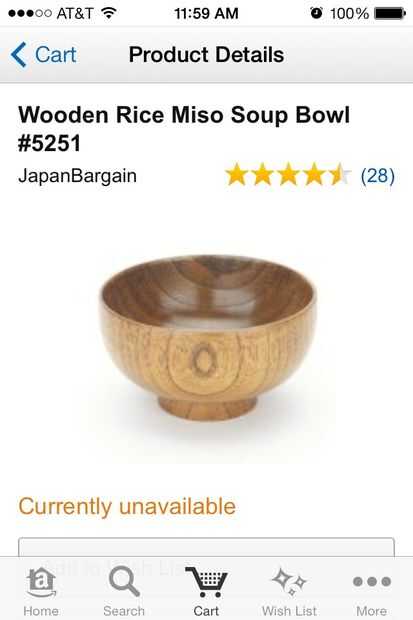Open the Wish List sparkle icon
413x620 pixels.
tap(289, 581)
